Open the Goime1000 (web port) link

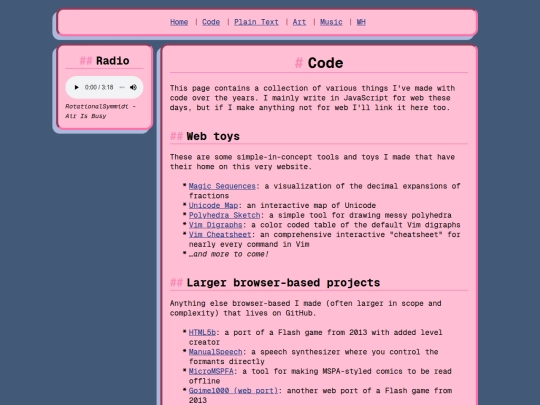click(233, 391)
